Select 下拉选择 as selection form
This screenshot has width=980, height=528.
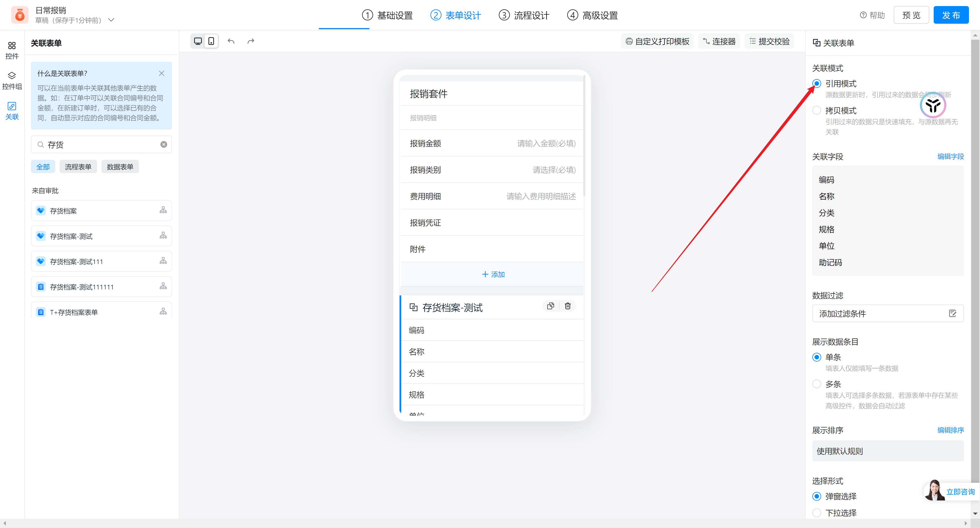817,513
